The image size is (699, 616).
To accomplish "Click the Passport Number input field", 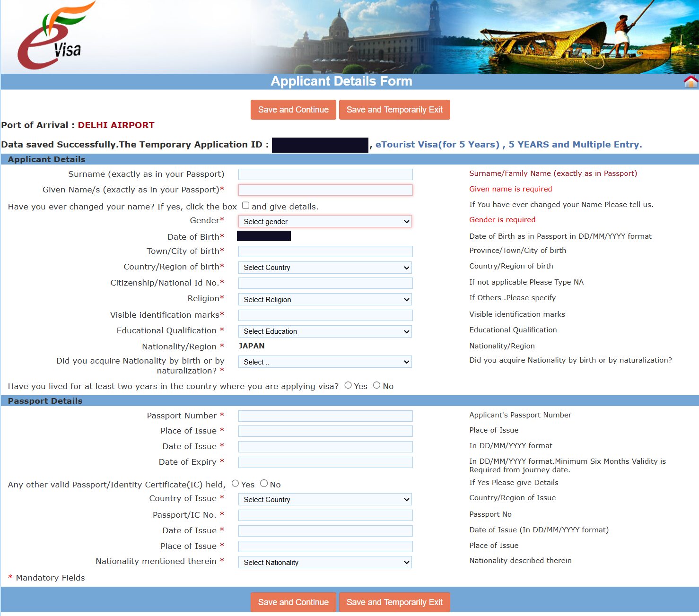I will pyautogui.click(x=325, y=416).
